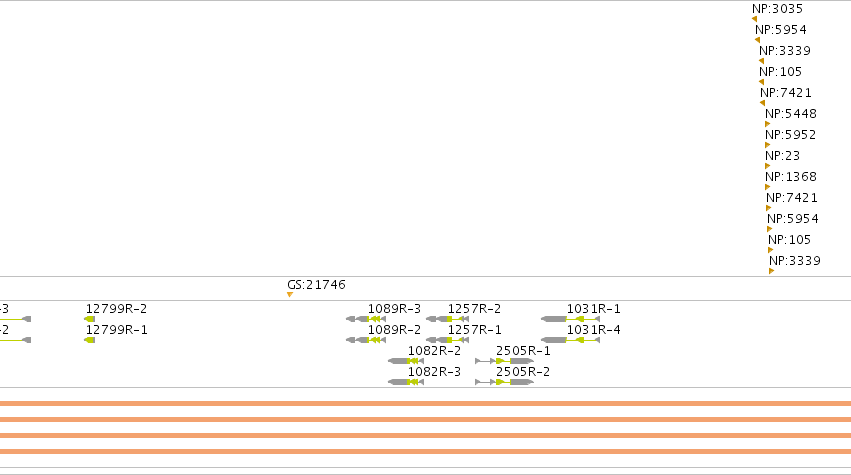Select the 2505R-1 transcript label

(523, 351)
